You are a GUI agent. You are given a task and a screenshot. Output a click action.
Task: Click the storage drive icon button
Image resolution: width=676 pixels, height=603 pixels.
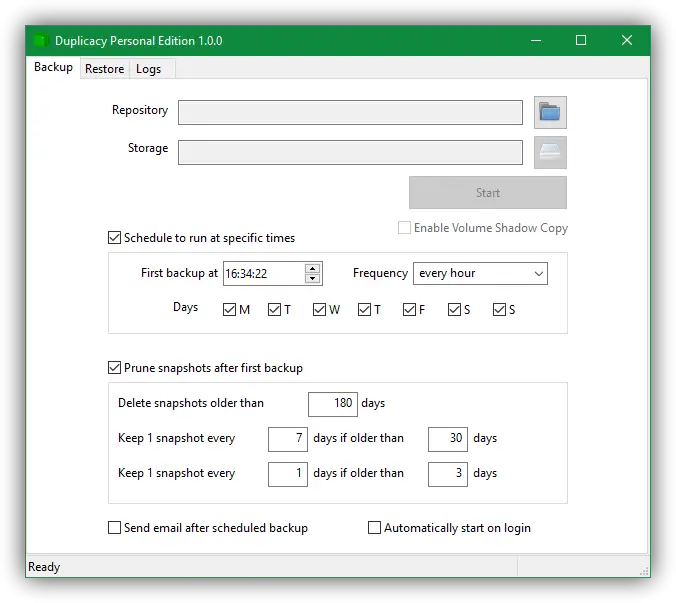(x=550, y=152)
